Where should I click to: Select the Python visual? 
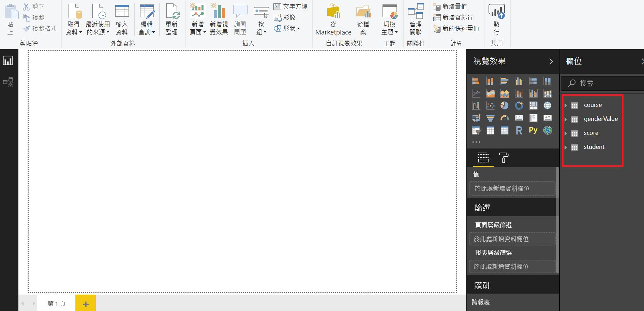coord(533,130)
